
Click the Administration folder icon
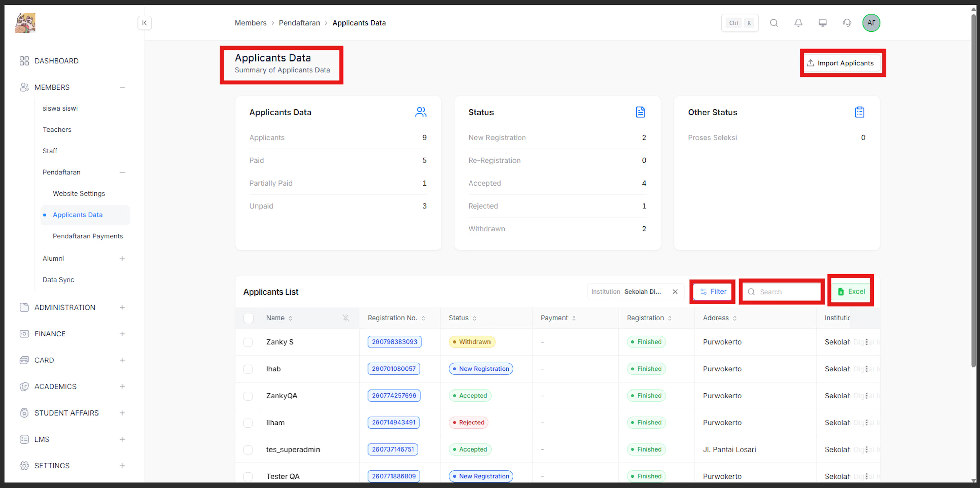24,307
